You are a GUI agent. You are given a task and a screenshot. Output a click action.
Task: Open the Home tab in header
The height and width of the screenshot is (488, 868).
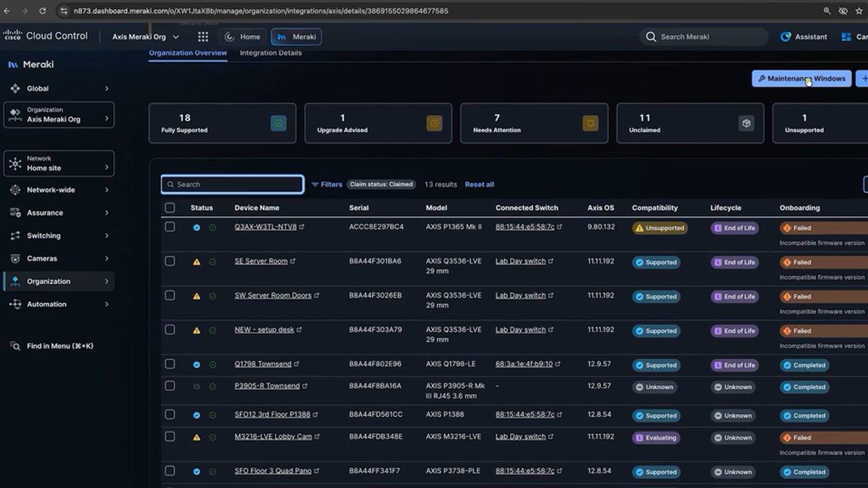(243, 37)
